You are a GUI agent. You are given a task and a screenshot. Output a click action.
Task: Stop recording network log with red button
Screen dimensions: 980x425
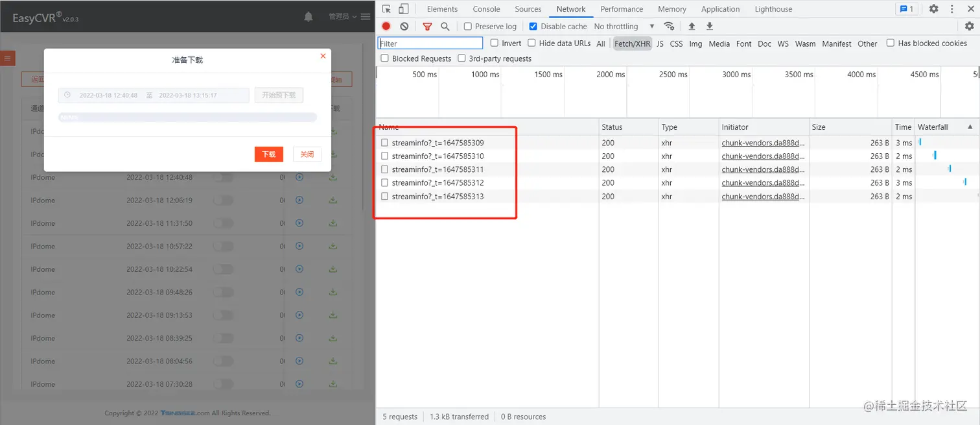[x=386, y=26]
